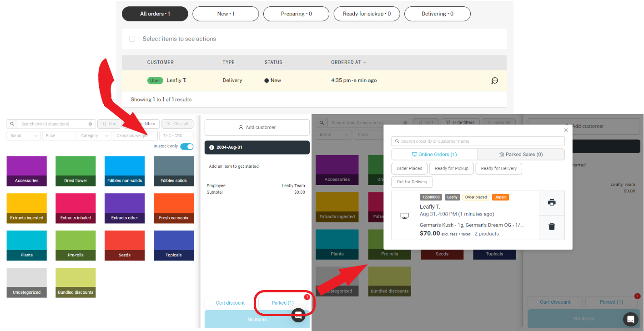Click the red notification badge on the undimmed Parked button
This screenshot has width=644, height=331.
pos(307,297)
